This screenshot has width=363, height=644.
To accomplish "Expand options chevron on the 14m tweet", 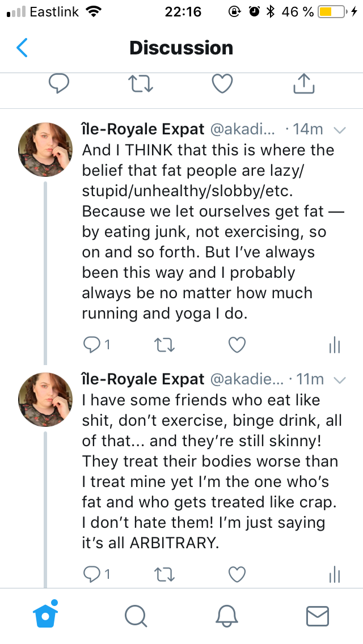I will [340, 130].
